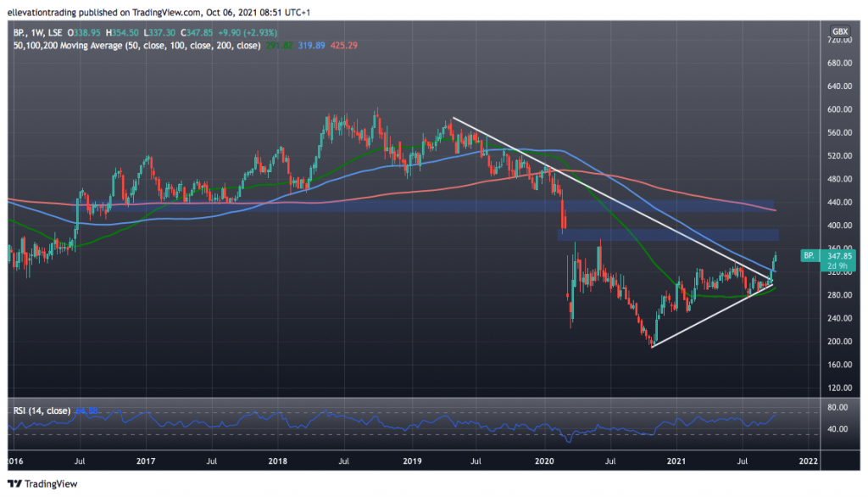Click the Jul label just before 2020

pos(476,461)
